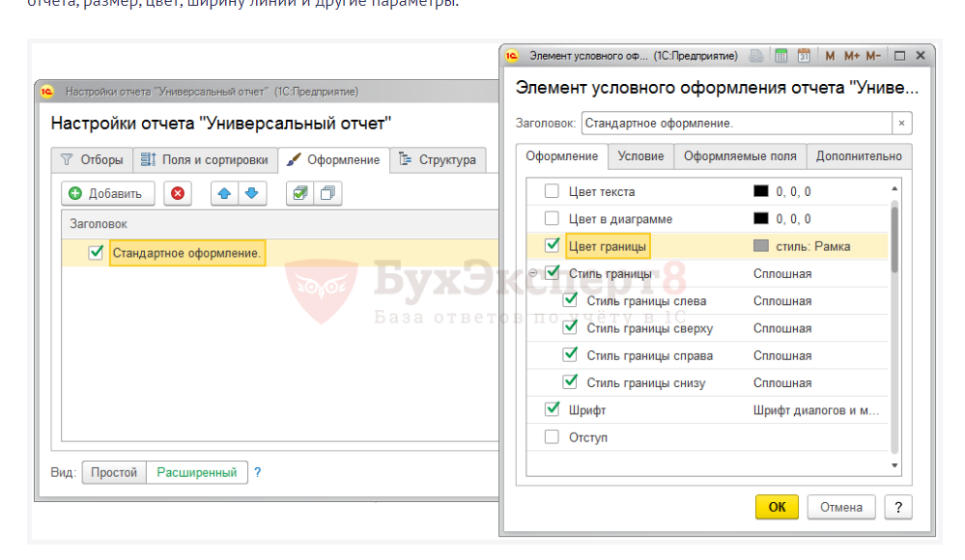Switch view to Расширенный
The height and width of the screenshot is (560, 965).
click(x=197, y=472)
